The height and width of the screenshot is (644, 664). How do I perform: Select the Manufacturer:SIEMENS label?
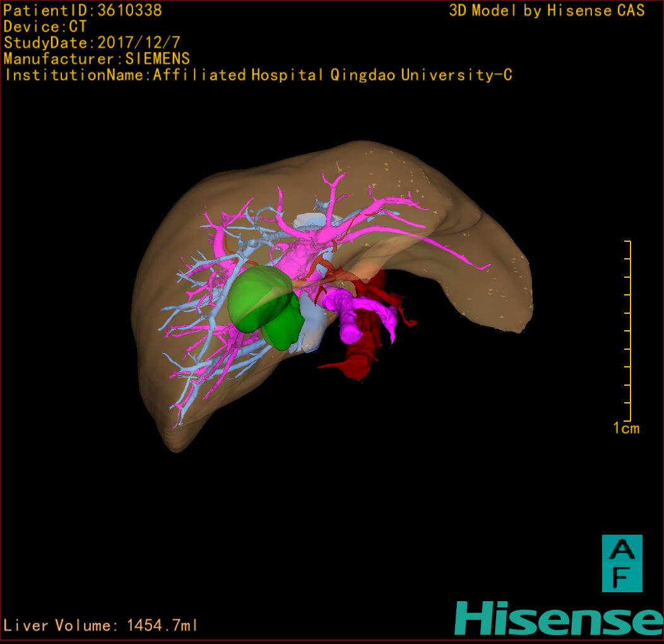tap(97, 59)
